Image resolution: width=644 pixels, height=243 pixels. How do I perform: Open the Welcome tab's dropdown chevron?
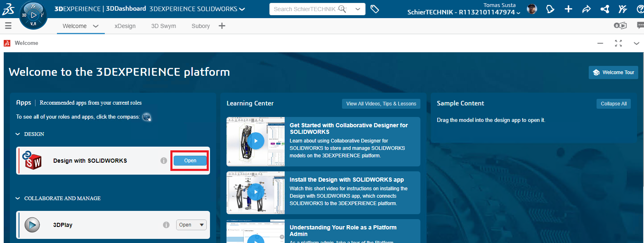96,26
